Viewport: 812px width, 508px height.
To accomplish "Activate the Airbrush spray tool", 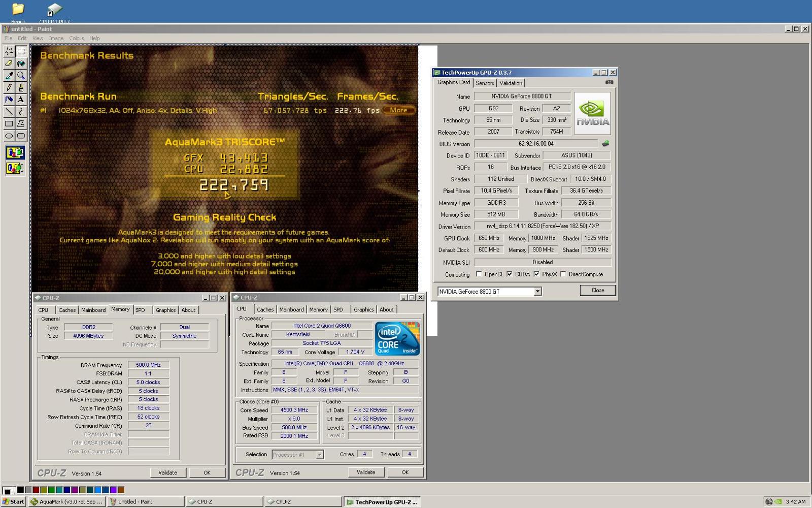I will 9,100.
